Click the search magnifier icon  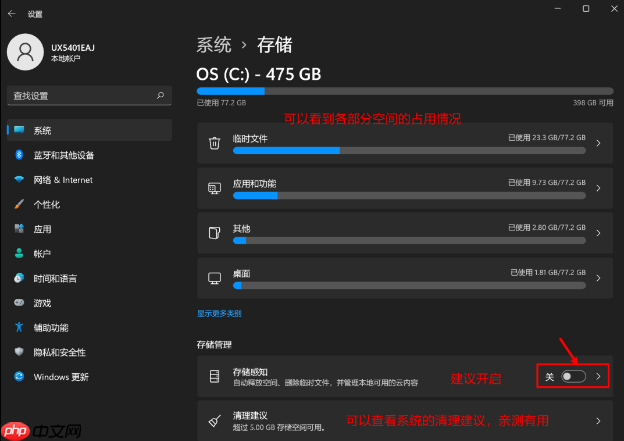(160, 96)
